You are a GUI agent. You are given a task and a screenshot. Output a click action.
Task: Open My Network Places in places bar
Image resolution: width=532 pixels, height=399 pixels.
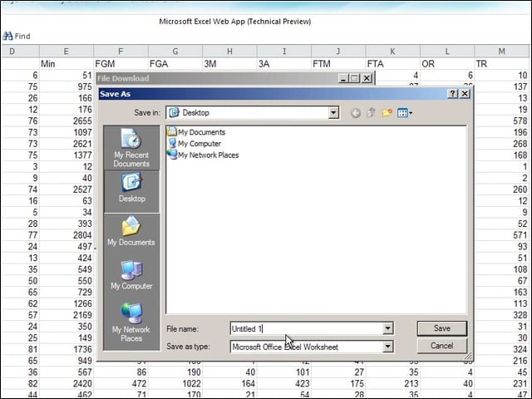pos(131,323)
